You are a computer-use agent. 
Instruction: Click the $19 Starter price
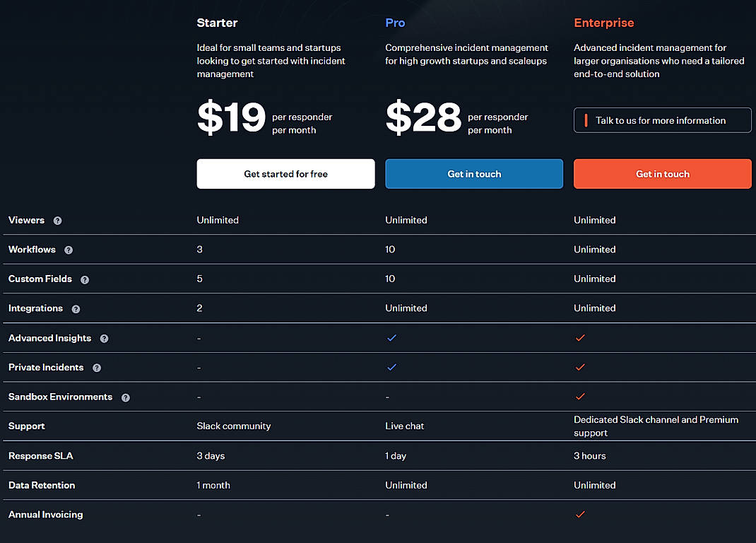click(231, 119)
